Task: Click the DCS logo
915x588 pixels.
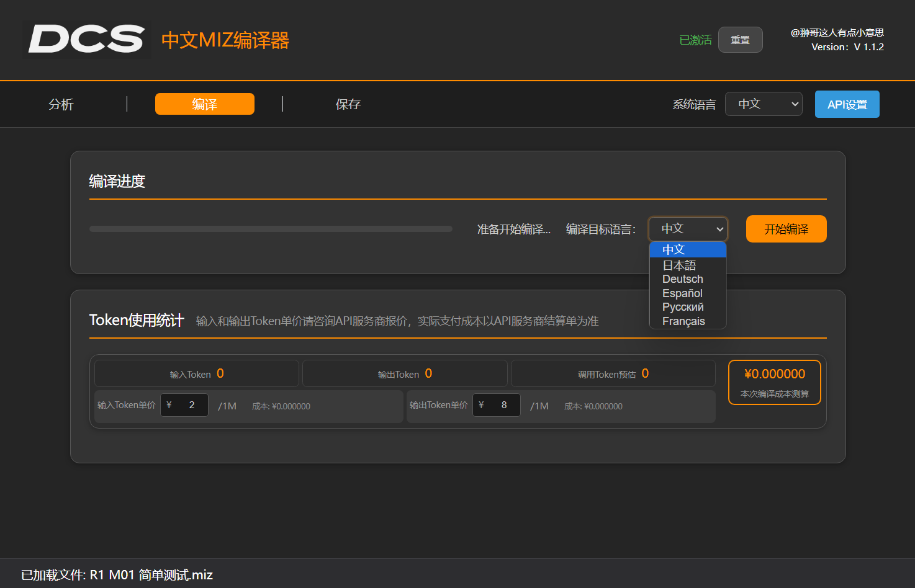Action: 87,40
